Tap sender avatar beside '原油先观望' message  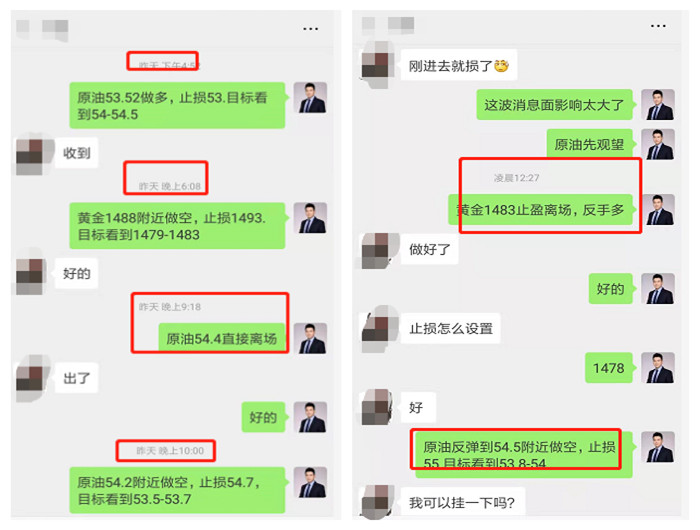tap(658, 144)
